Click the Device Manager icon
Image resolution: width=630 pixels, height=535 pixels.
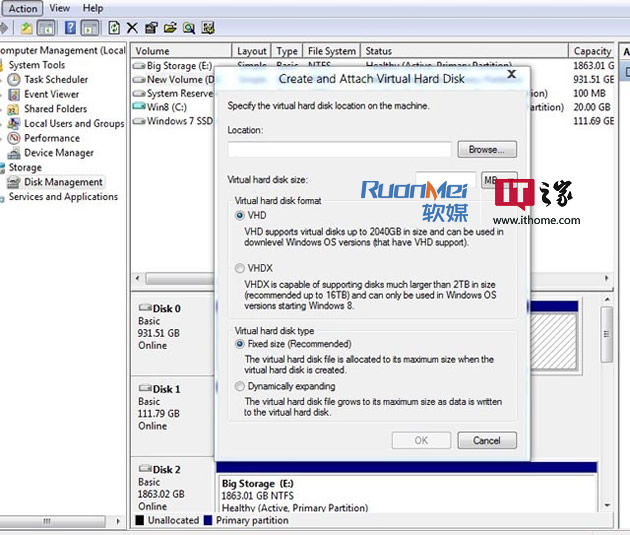(x=14, y=153)
